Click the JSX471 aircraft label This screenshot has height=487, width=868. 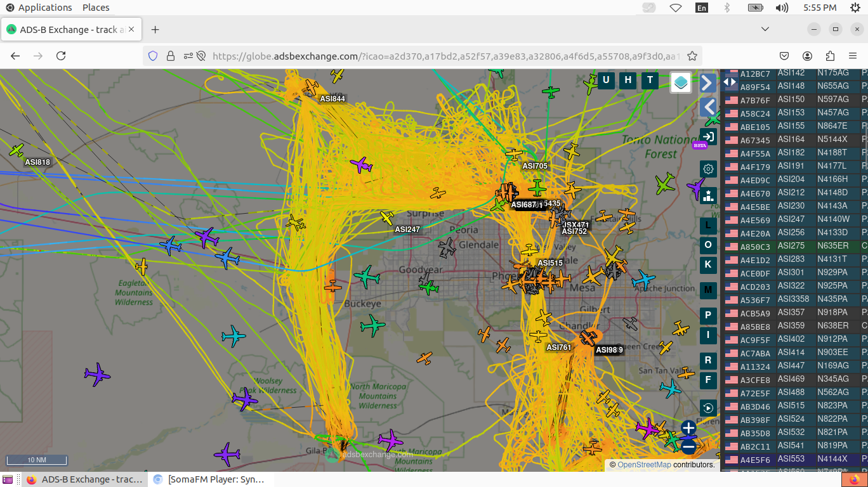(576, 225)
